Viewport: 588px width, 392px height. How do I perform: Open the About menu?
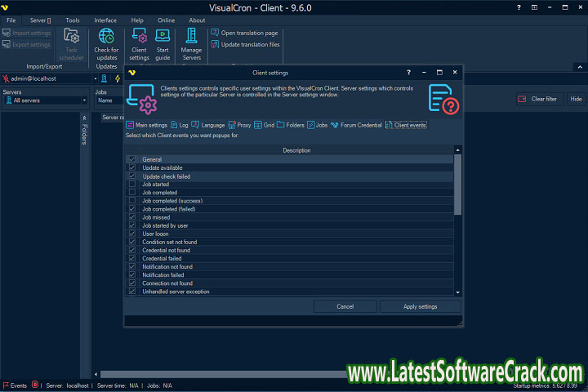point(197,20)
